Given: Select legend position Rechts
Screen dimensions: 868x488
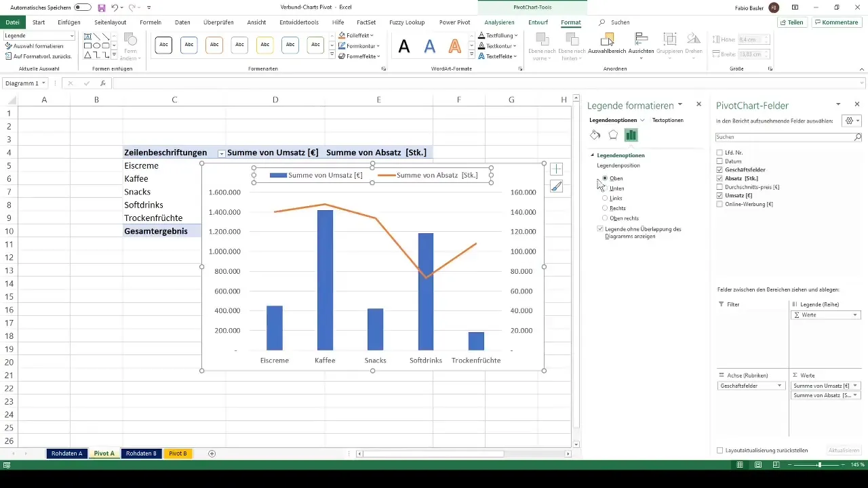Looking at the screenshot, I should coord(605,208).
